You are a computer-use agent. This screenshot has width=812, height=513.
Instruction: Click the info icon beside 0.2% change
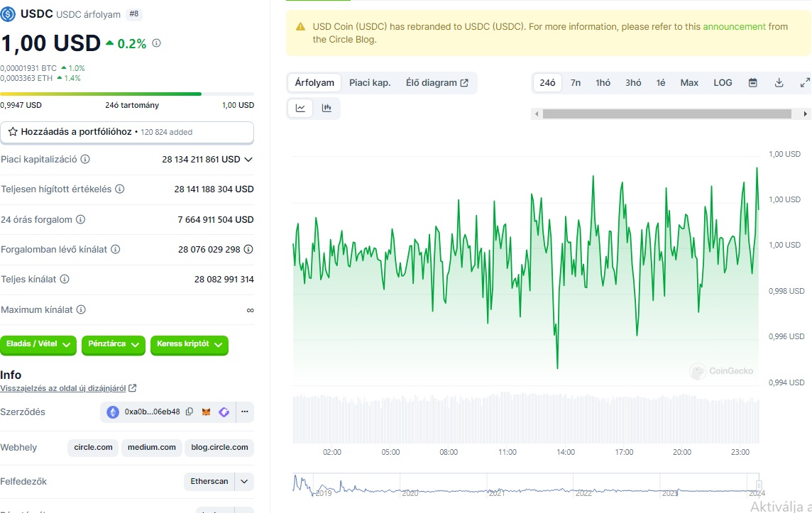click(156, 43)
